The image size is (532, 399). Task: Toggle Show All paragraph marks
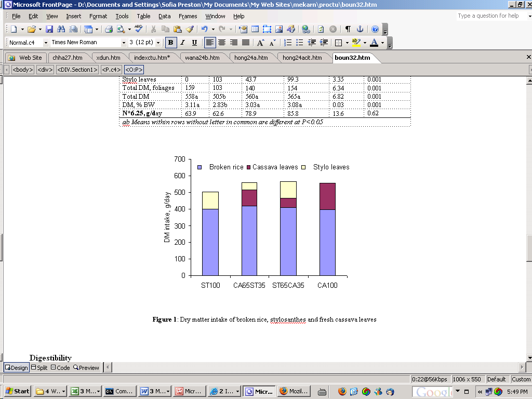point(348,29)
